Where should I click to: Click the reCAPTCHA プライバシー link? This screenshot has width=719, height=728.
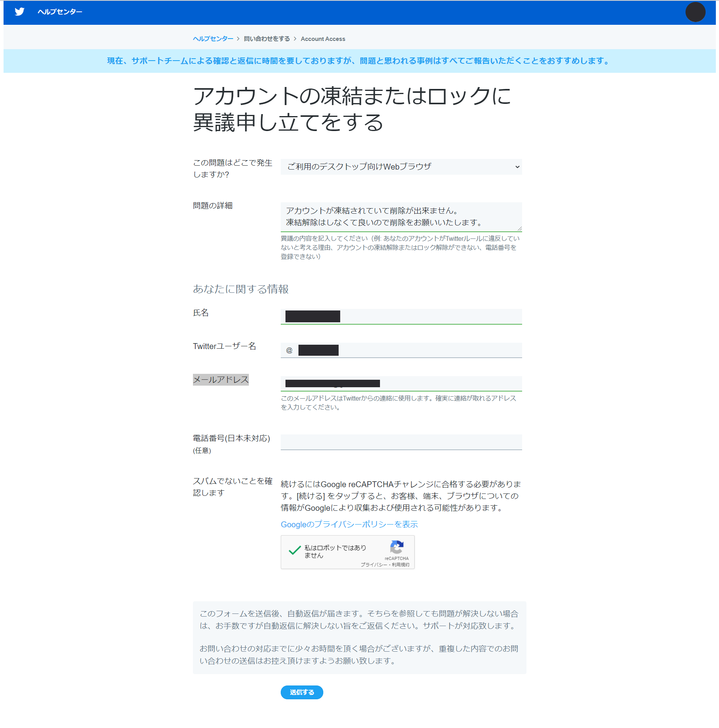373,565
